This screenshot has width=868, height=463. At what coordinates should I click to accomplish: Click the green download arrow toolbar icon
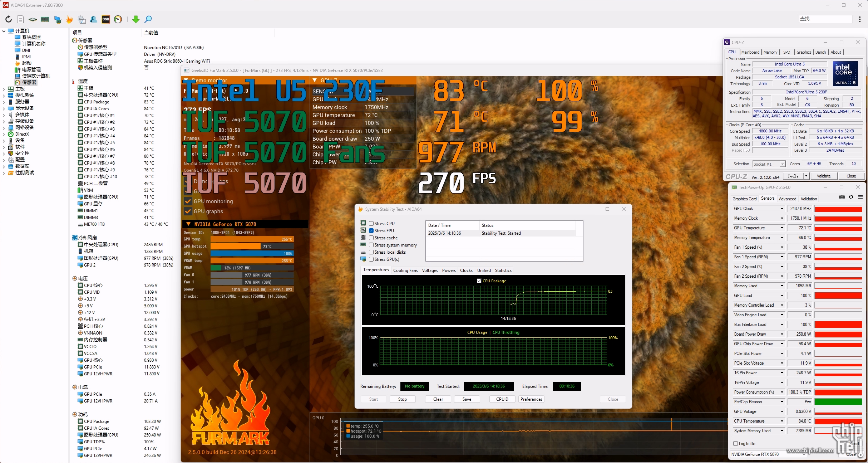point(136,19)
